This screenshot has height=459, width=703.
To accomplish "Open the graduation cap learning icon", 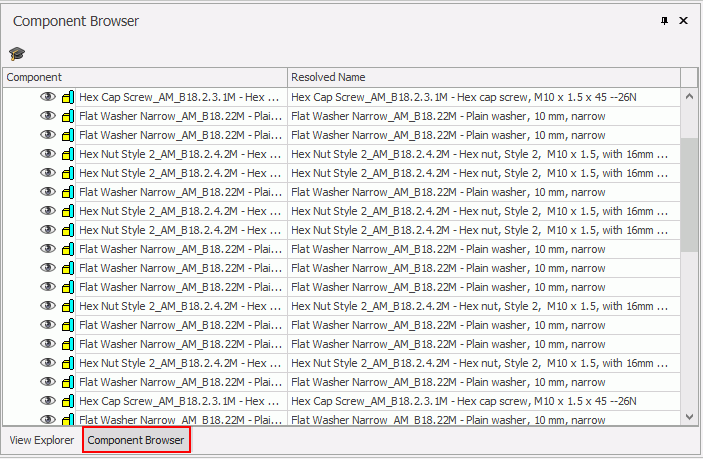I will [x=17, y=54].
